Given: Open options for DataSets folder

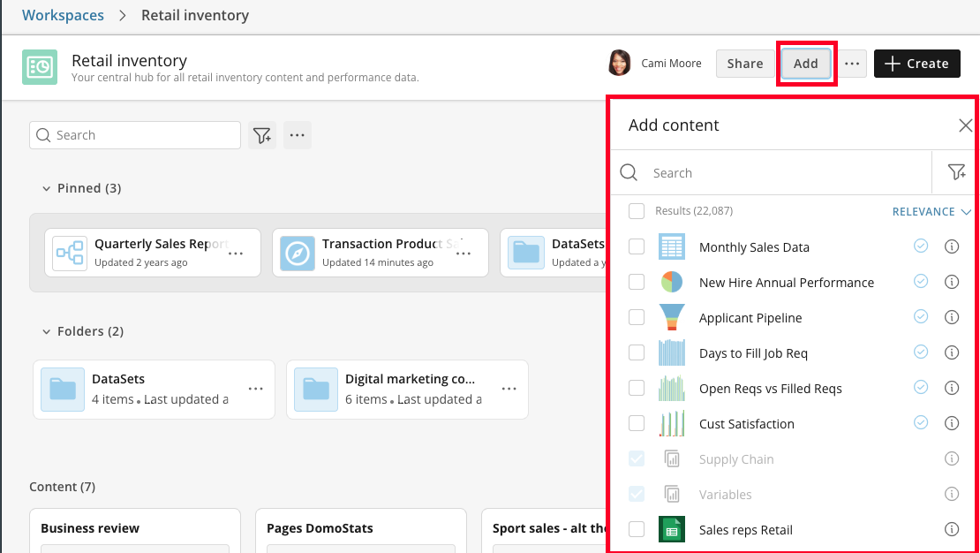Looking at the screenshot, I should pos(256,389).
